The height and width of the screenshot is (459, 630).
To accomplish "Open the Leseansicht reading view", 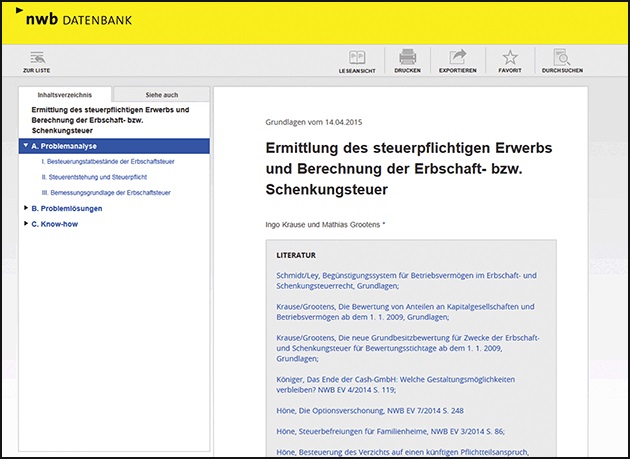I will point(357,59).
